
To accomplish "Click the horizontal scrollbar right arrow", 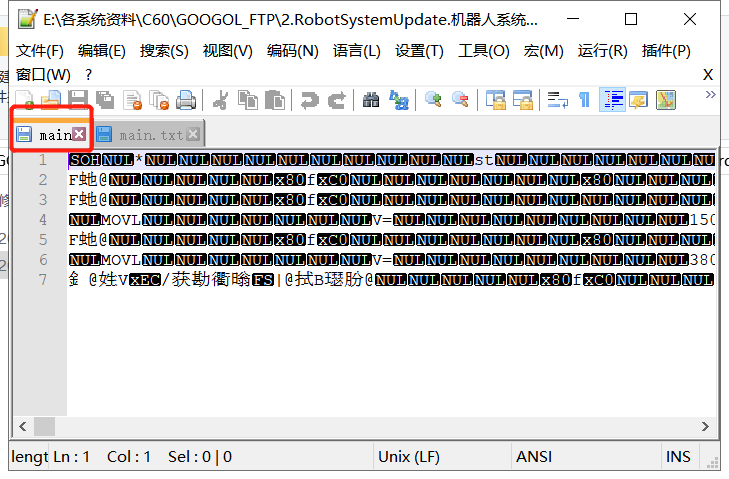I will pos(705,426).
